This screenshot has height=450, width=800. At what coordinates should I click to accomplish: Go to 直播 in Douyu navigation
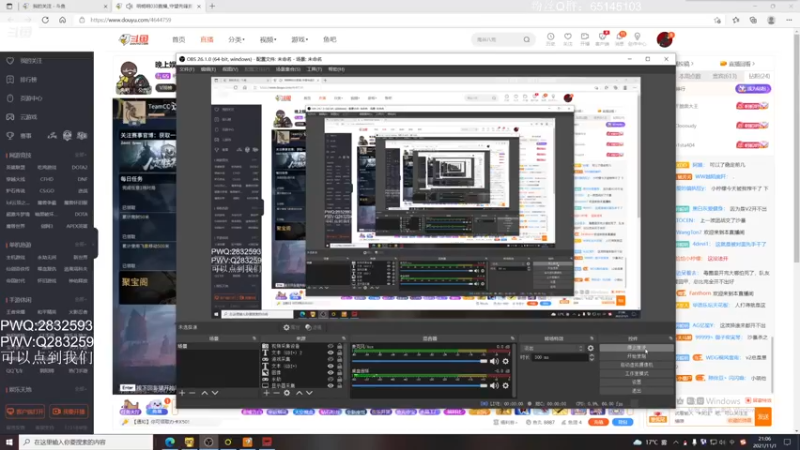pos(207,39)
